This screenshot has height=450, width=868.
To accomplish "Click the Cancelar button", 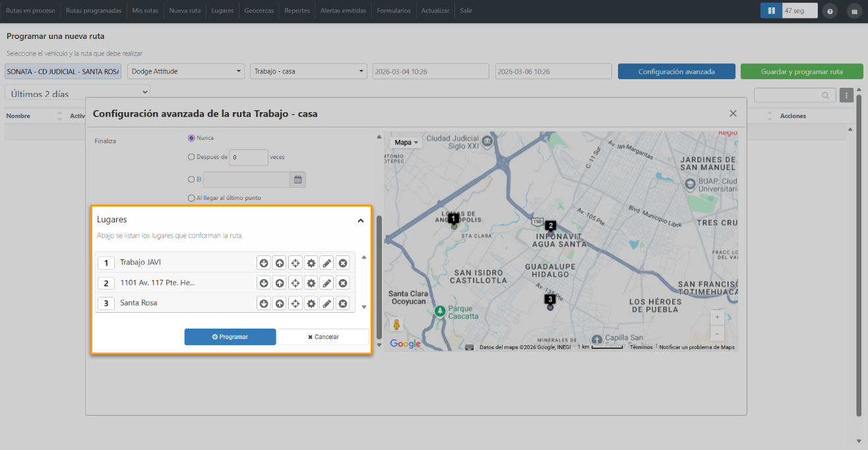I will click(x=323, y=337).
